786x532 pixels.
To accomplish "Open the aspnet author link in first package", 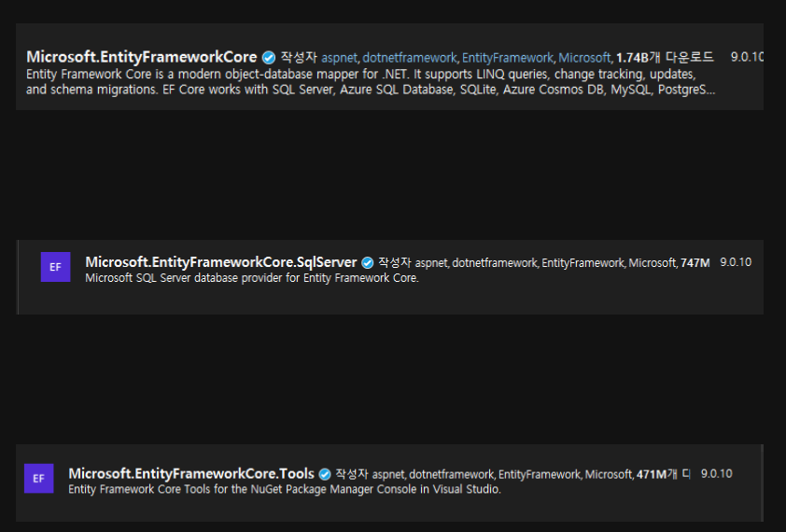I will coord(339,58).
